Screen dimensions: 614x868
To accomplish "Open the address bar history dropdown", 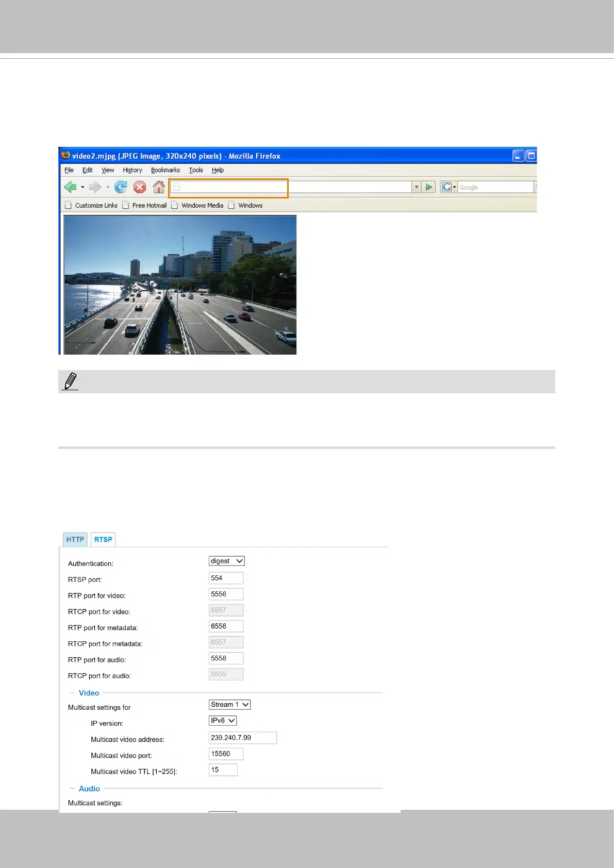I will coord(417,187).
